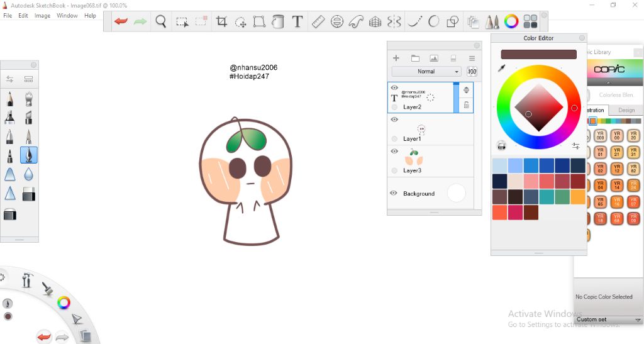Select the Zoom magnifier tool
Screen dimensions: 644x344
(161, 21)
